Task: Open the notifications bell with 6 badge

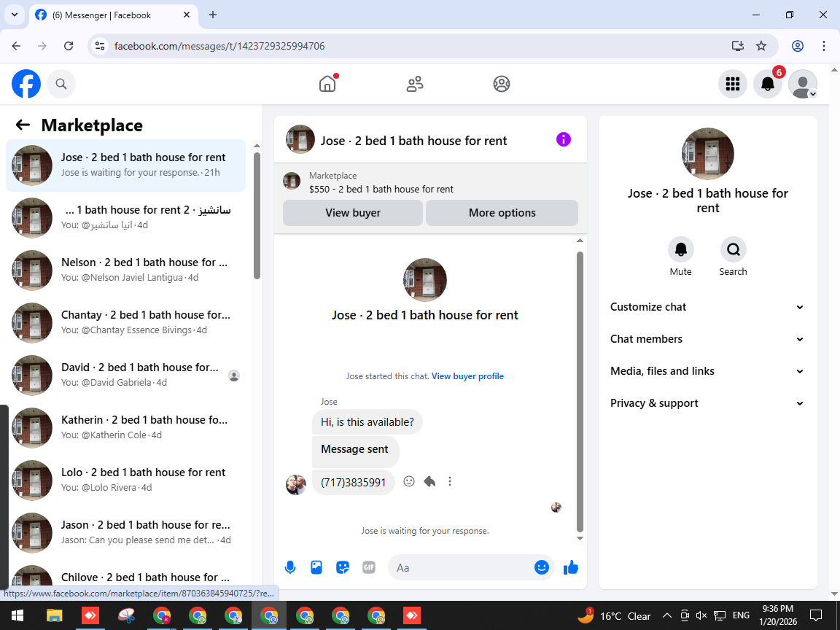Action: click(768, 84)
